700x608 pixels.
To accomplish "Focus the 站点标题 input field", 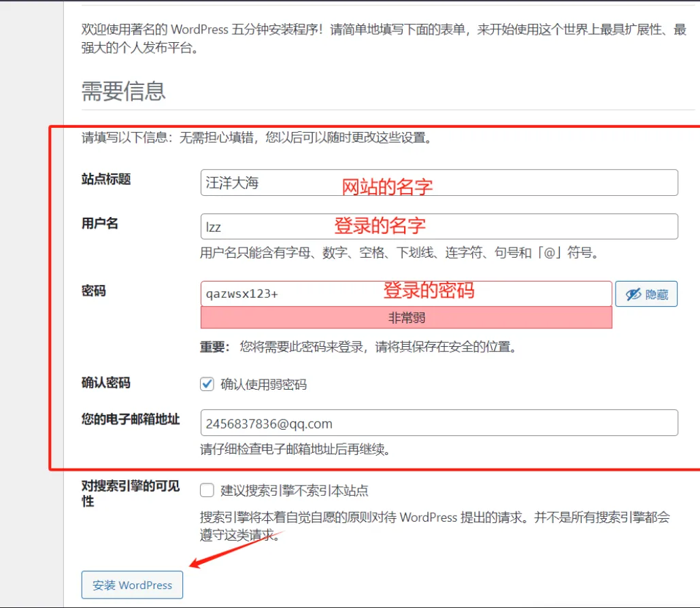I will tap(439, 182).
